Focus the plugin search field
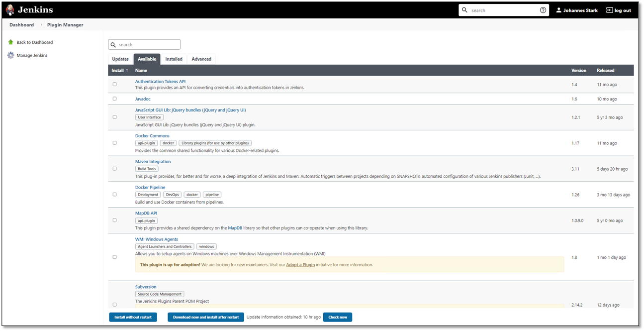The width and height of the screenshot is (644, 331). pos(144,44)
